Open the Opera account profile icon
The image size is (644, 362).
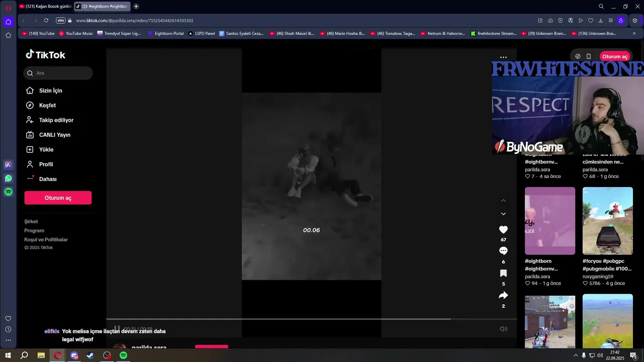point(621,21)
